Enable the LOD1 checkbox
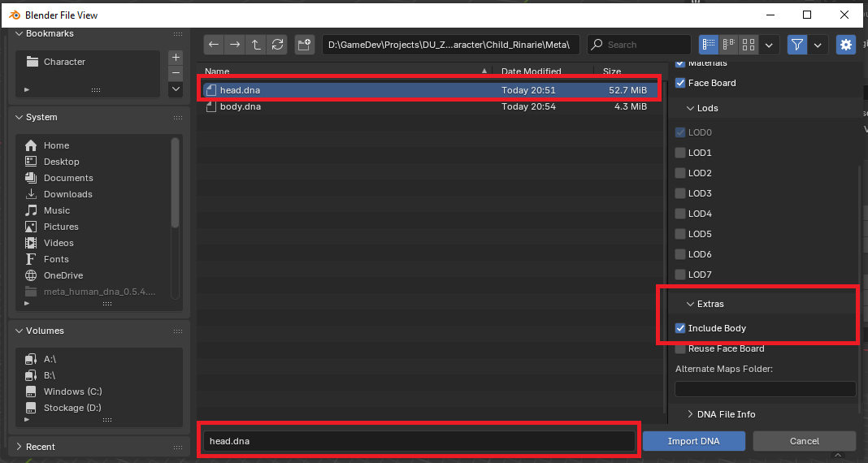 click(680, 153)
